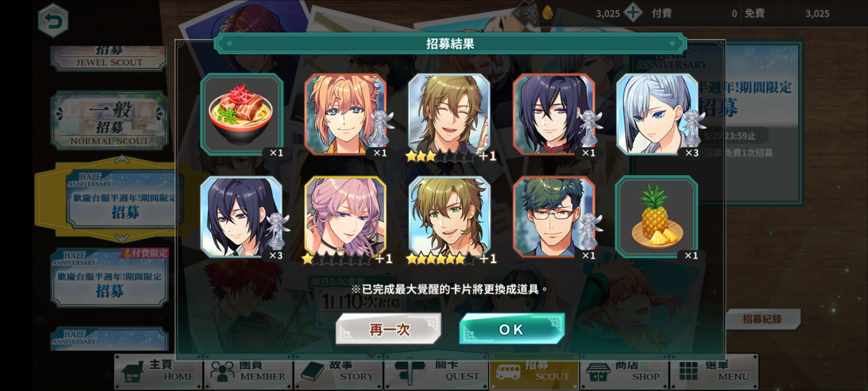This screenshot has width=868, height=391.
Task: Select the pineapple item reward
Action: 656,217
